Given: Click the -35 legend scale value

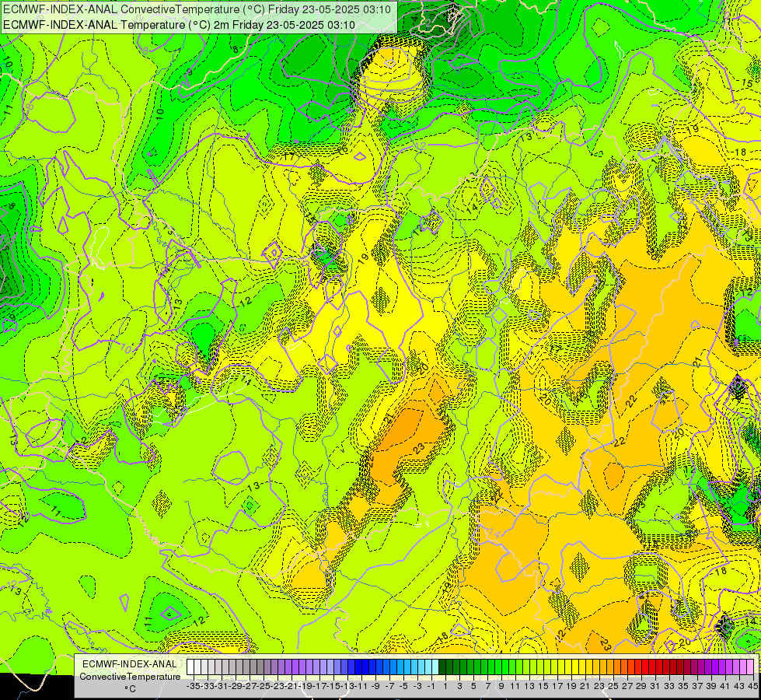Looking at the screenshot, I should click(193, 686).
